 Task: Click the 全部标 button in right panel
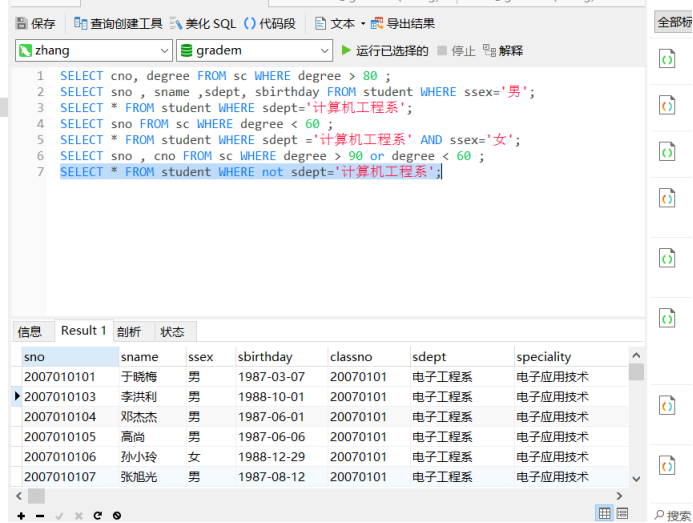click(x=674, y=22)
